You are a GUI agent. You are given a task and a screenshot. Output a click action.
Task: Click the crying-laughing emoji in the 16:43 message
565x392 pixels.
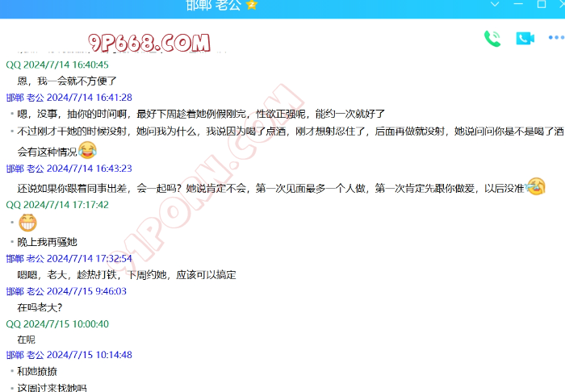[x=535, y=186]
